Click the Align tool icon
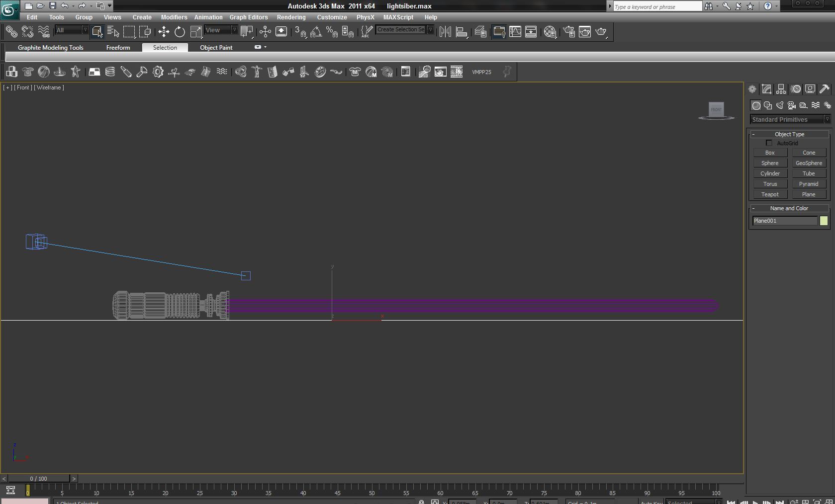This screenshot has height=504, width=835. click(x=462, y=32)
